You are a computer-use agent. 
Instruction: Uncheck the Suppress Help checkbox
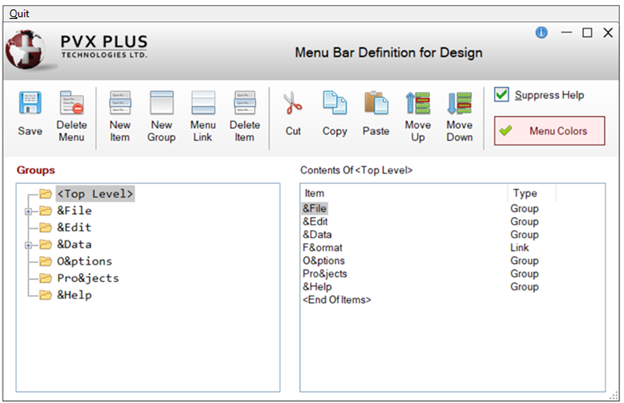coord(502,95)
